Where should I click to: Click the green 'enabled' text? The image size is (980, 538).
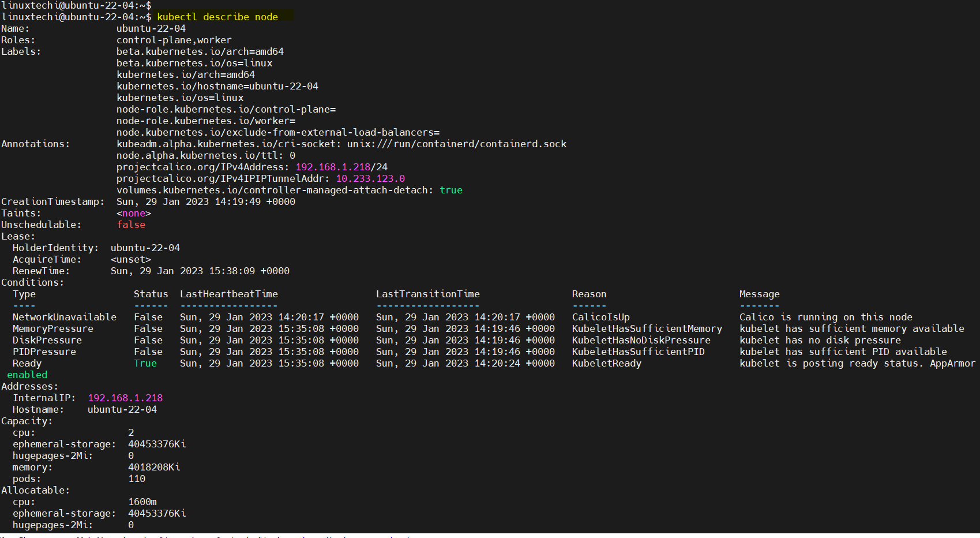27,375
